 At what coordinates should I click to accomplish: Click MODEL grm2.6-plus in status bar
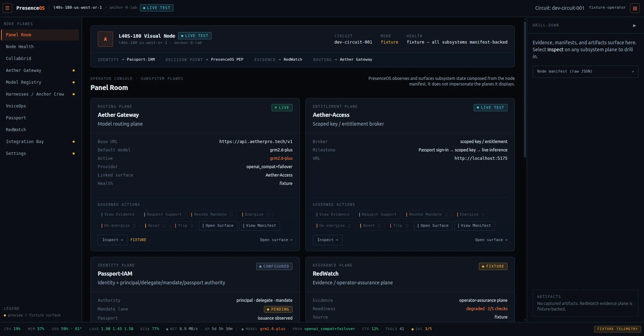click(x=264, y=329)
